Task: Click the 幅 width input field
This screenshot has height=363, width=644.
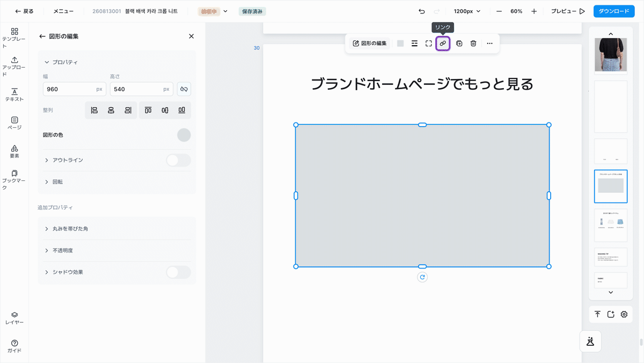Action: 75,89
